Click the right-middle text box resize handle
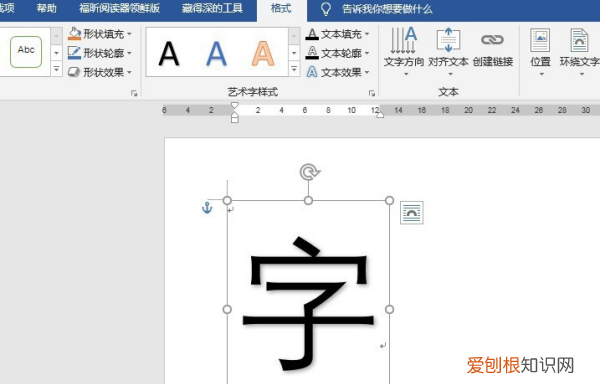The height and width of the screenshot is (384, 600). pos(390,309)
